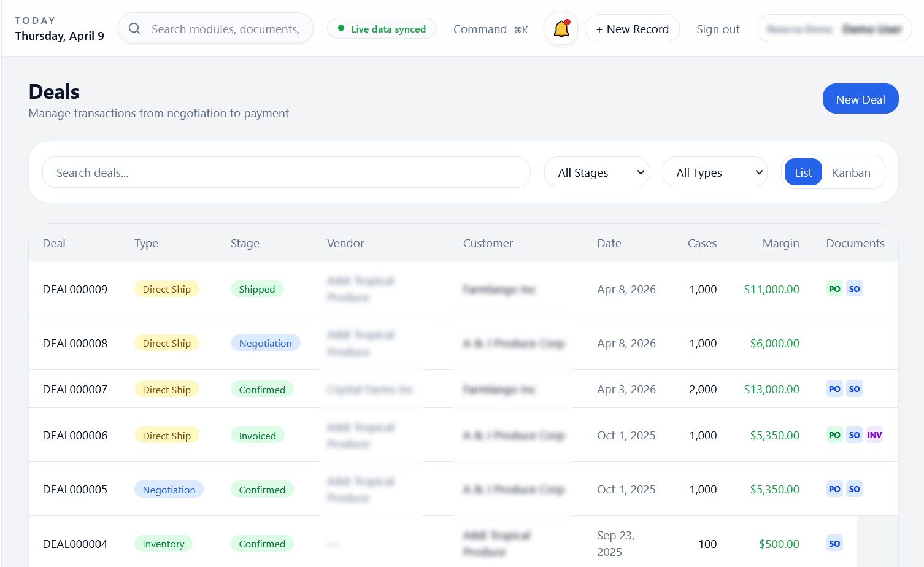Screen dimensions: 924x567
Task: Select the List view toggle
Action: tap(803, 172)
